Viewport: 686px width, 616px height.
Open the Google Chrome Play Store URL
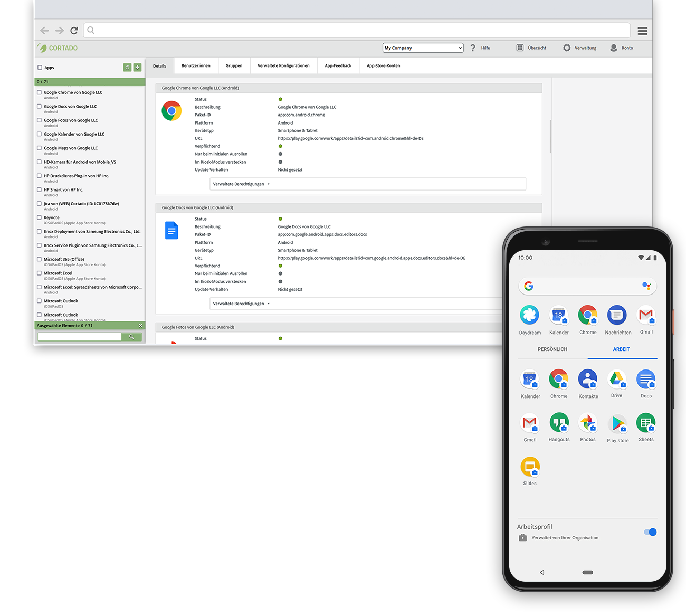point(350,138)
